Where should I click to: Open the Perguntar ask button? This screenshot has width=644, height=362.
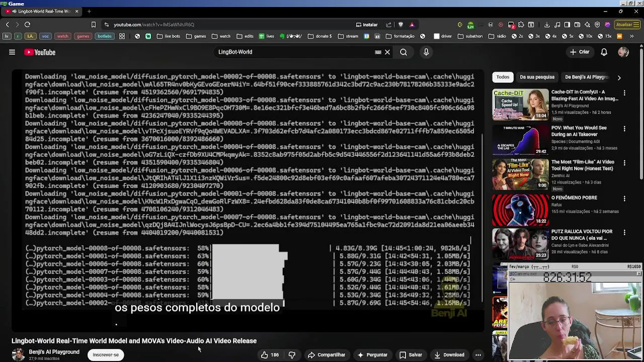pos(372,355)
